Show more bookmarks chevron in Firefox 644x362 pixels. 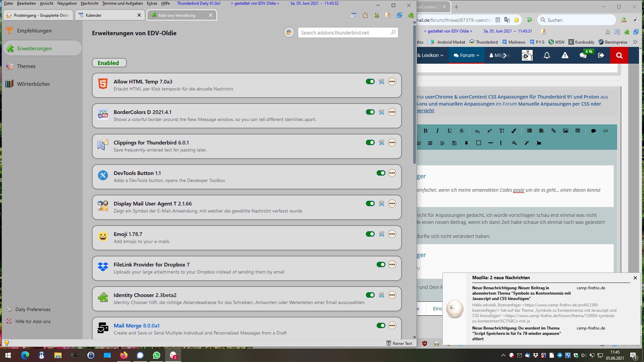click(x=635, y=42)
